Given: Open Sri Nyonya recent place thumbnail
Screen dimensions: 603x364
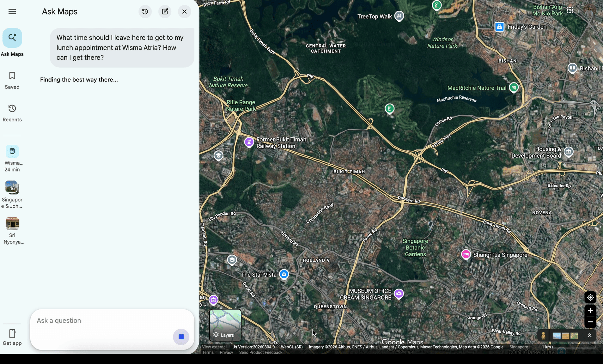Looking at the screenshot, I should 12,231.
